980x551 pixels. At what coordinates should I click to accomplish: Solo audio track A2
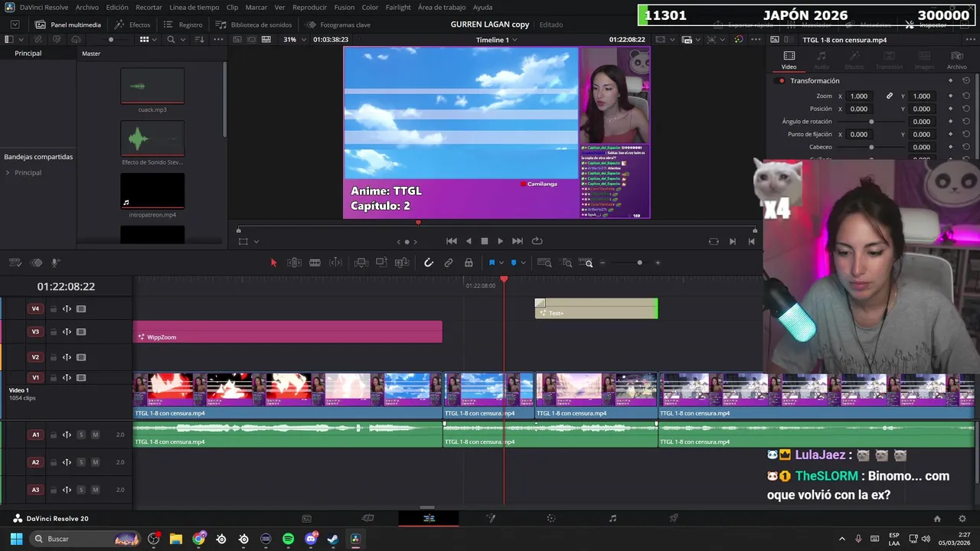pos(80,462)
